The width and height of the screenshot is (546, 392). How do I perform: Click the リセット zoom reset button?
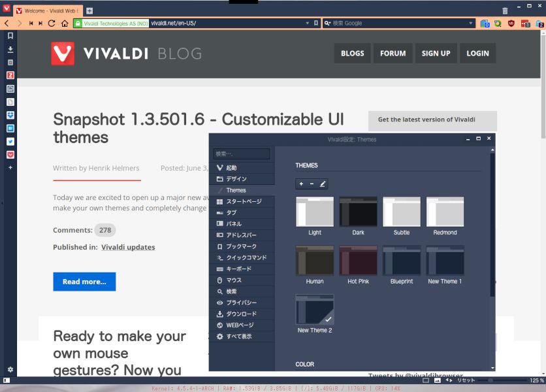pyautogui.click(x=466, y=380)
